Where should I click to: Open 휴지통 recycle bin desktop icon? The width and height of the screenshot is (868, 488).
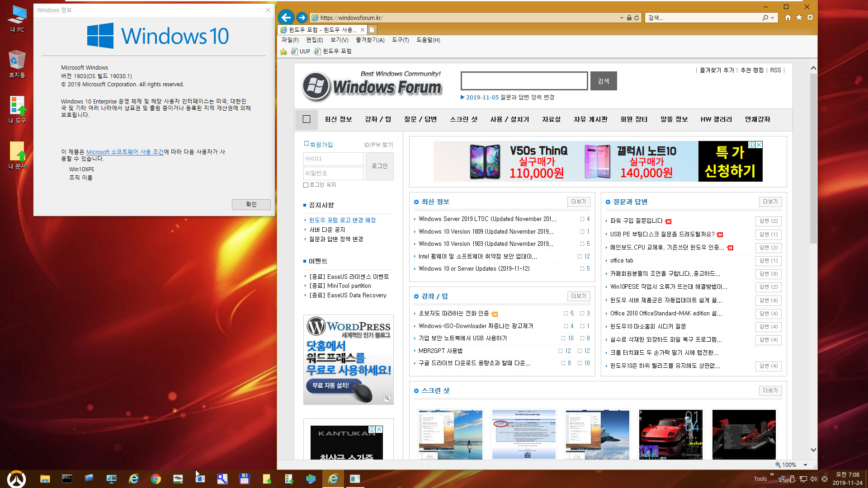17,64
